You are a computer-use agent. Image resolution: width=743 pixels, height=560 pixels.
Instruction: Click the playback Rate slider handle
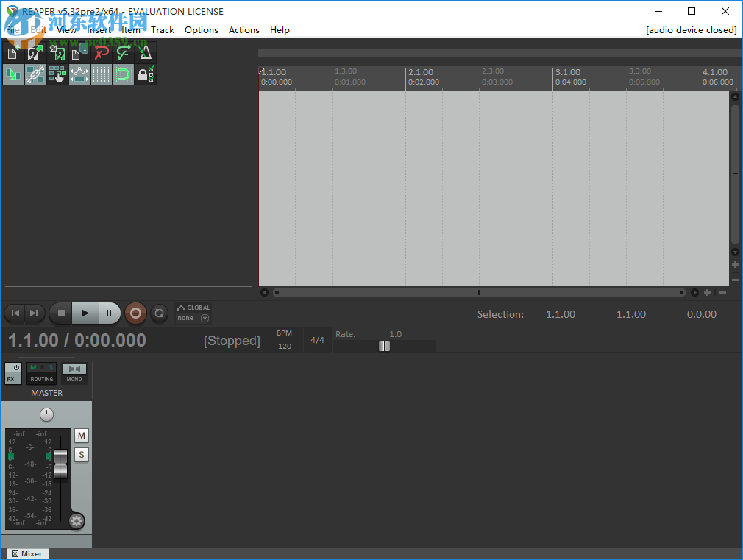pyautogui.click(x=384, y=346)
